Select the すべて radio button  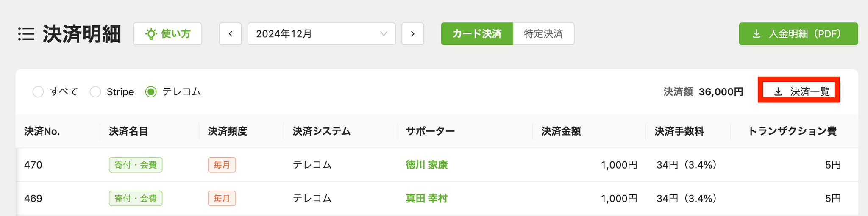(38, 91)
